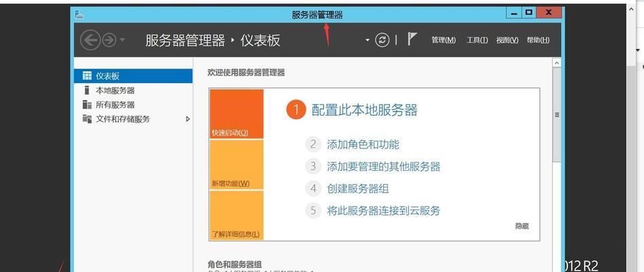Click the step 2 number circle
Viewport: 644px width, 272px height.
pos(313,144)
